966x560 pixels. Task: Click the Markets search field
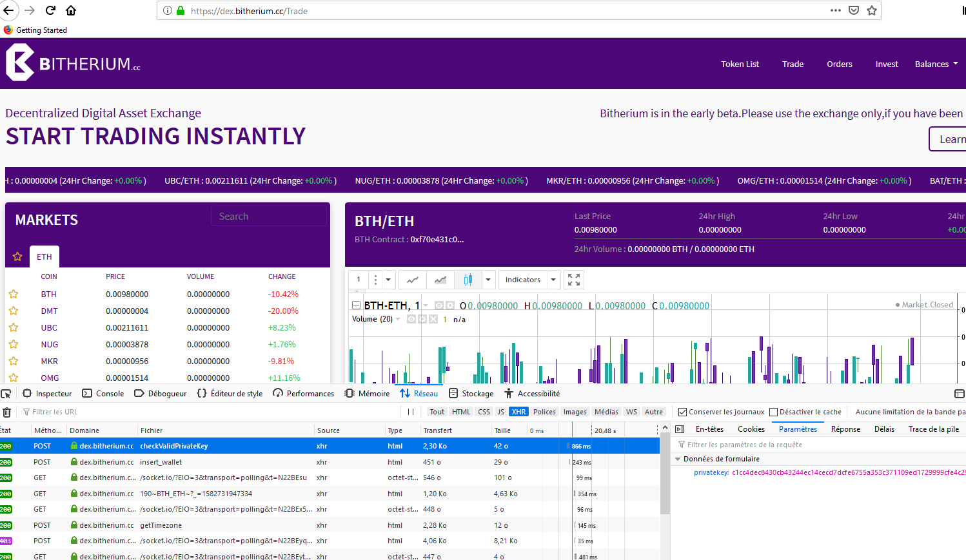(x=269, y=217)
